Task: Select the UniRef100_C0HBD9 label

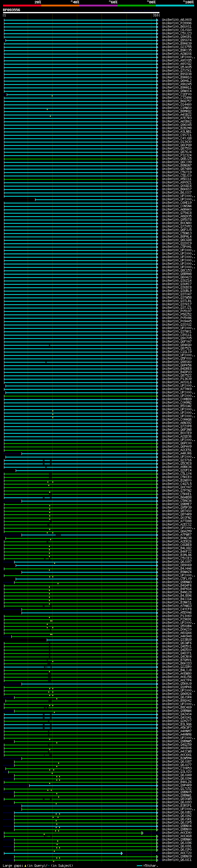Action: coord(177,399)
